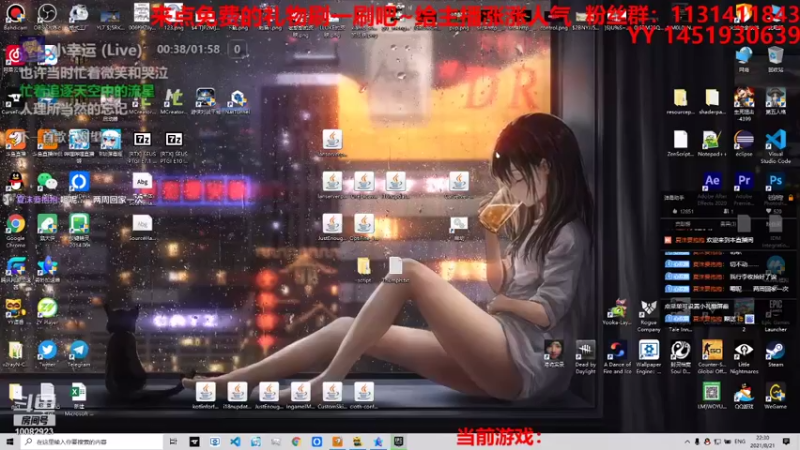Open the ZY Player desktop shortcut
800x450 pixels.
pyautogui.click(x=47, y=311)
